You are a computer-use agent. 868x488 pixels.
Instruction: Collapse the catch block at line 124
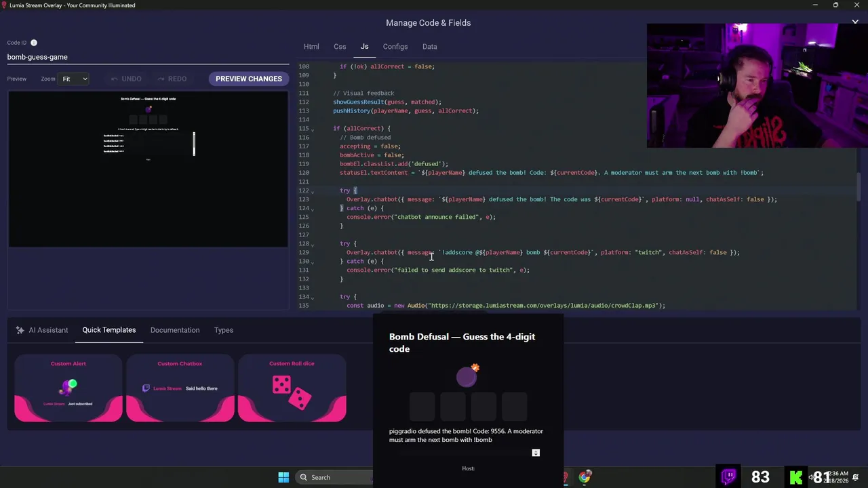tap(313, 209)
